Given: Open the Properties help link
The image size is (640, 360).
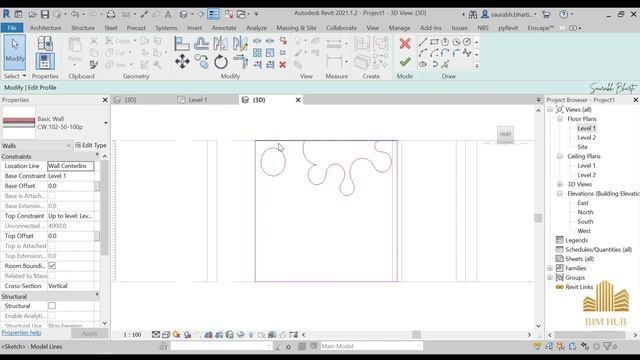Looking at the screenshot, I should 21,333.
